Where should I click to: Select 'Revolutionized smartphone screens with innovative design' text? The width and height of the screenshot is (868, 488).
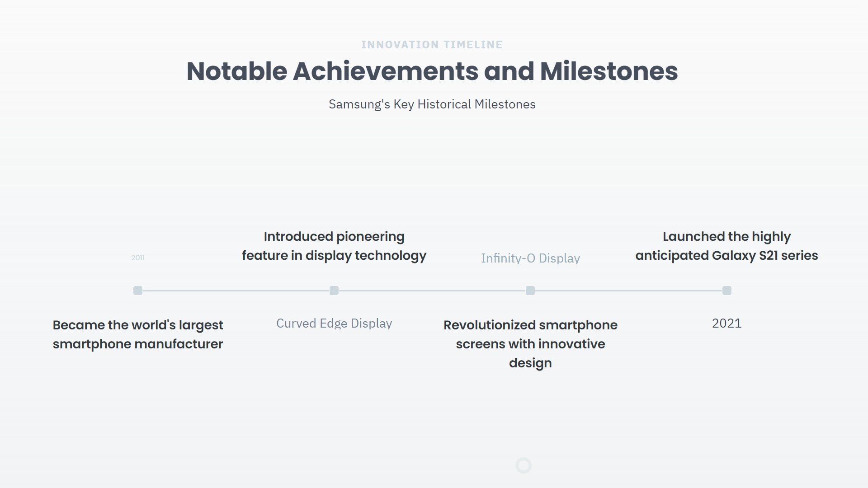click(530, 344)
